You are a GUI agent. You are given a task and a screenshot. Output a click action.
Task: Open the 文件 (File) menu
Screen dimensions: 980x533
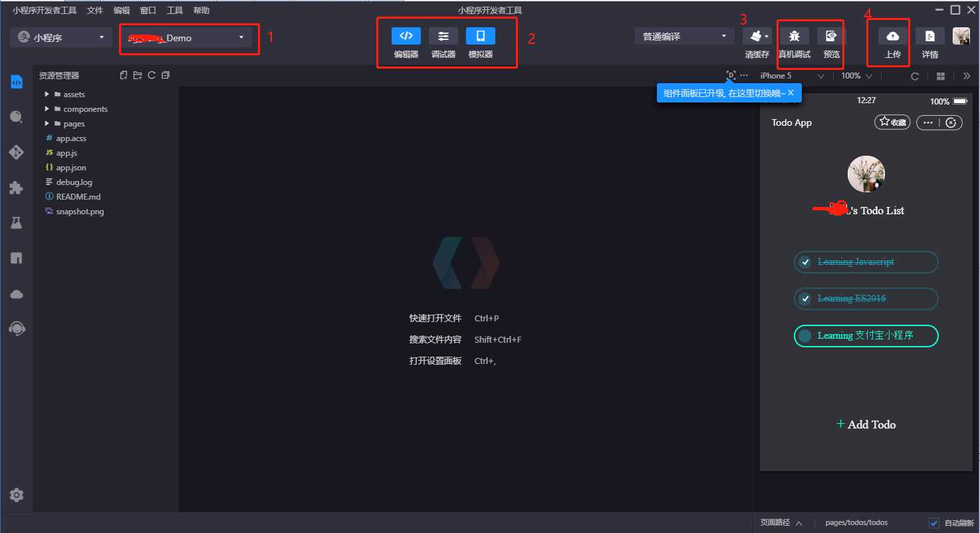pos(95,11)
